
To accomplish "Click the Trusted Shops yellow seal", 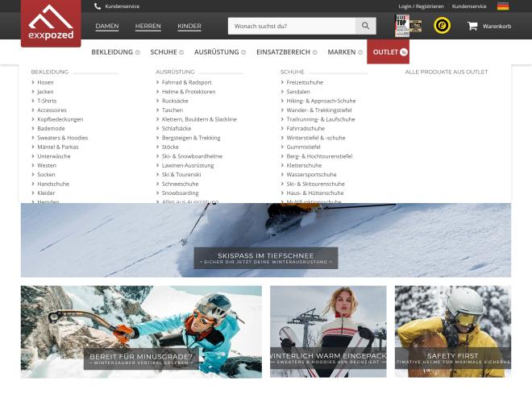I will 442,26.
